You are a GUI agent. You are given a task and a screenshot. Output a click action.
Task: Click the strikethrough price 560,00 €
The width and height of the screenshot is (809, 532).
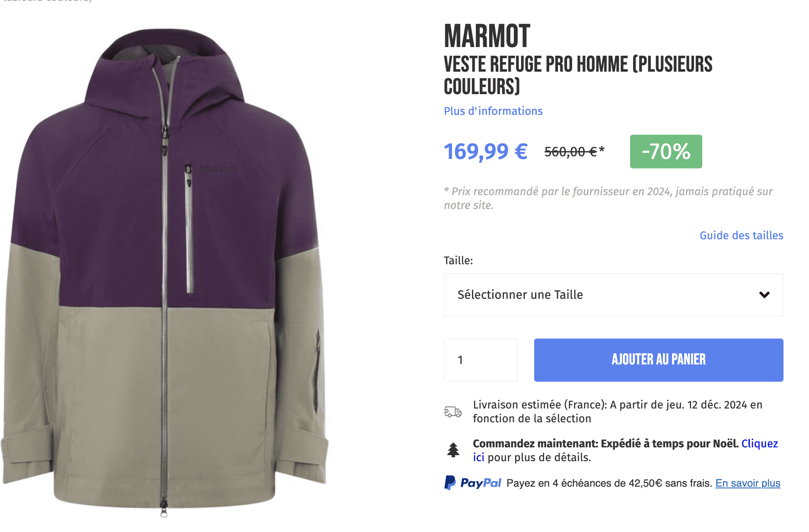pyautogui.click(x=571, y=152)
